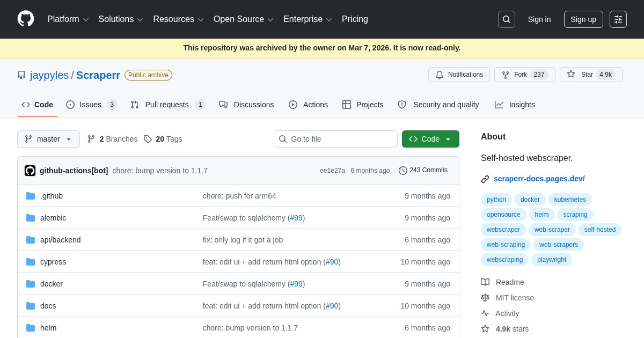Screen dimensions: 644x338
Task: Switch to the Code tab
Action: point(37,105)
